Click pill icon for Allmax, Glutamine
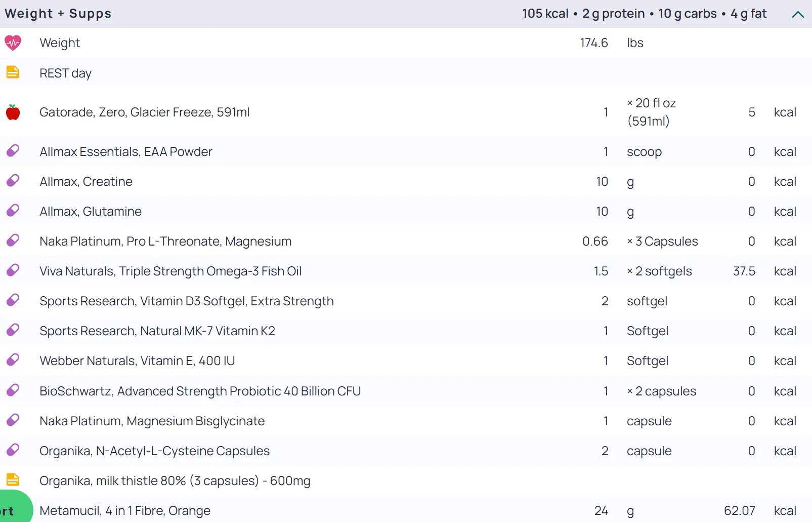Screen dimensions: 812x522 (x=13, y=211)
